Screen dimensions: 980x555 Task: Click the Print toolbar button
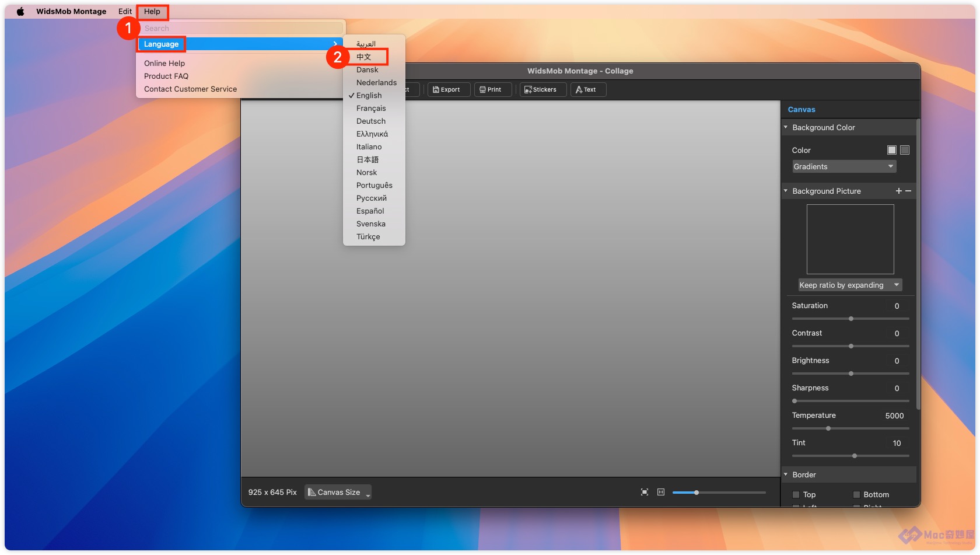493,89
